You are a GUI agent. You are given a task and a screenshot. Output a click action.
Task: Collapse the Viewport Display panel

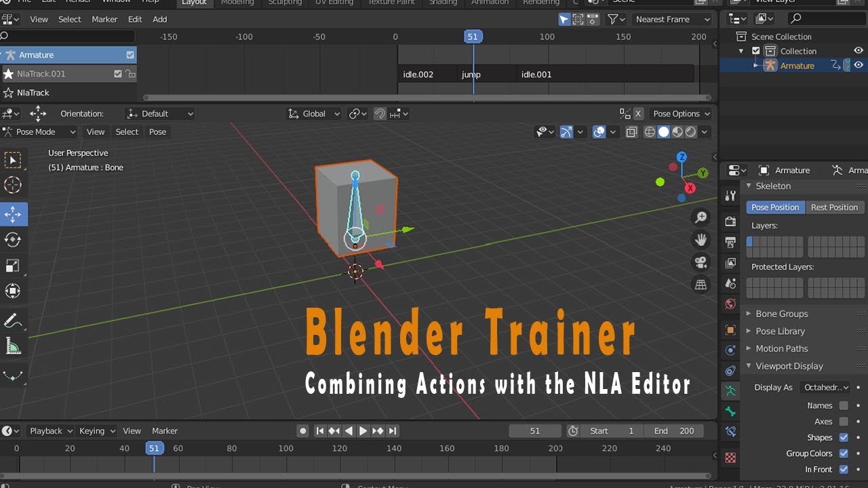click(x=789, y=366)
